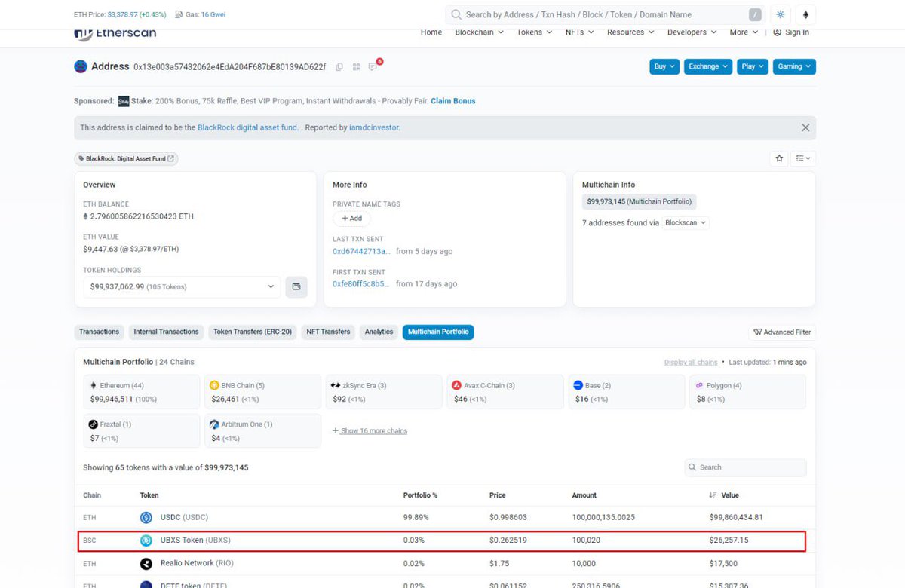This screenshot has height=588, width=905.
Task: Expand the Buy dropdown
Action: (x=664, y=66)
